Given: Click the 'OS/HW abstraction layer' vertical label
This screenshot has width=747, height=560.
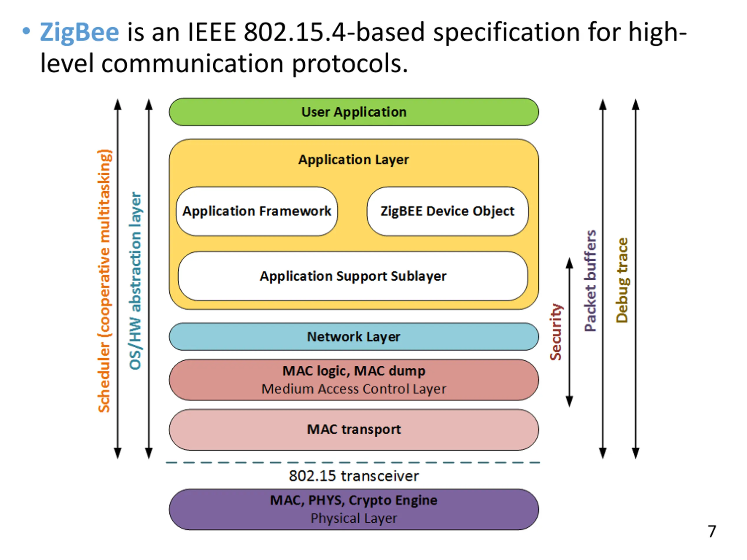Looking at the screenshot, I should 135,281.
